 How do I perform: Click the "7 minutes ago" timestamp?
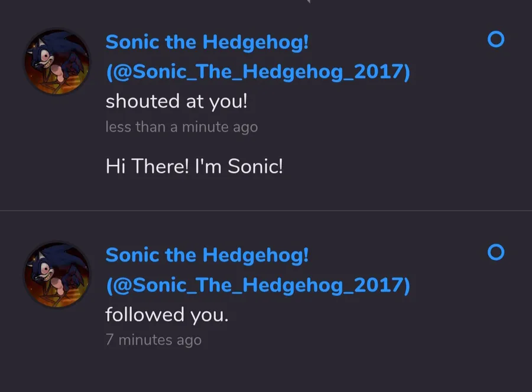153,340
